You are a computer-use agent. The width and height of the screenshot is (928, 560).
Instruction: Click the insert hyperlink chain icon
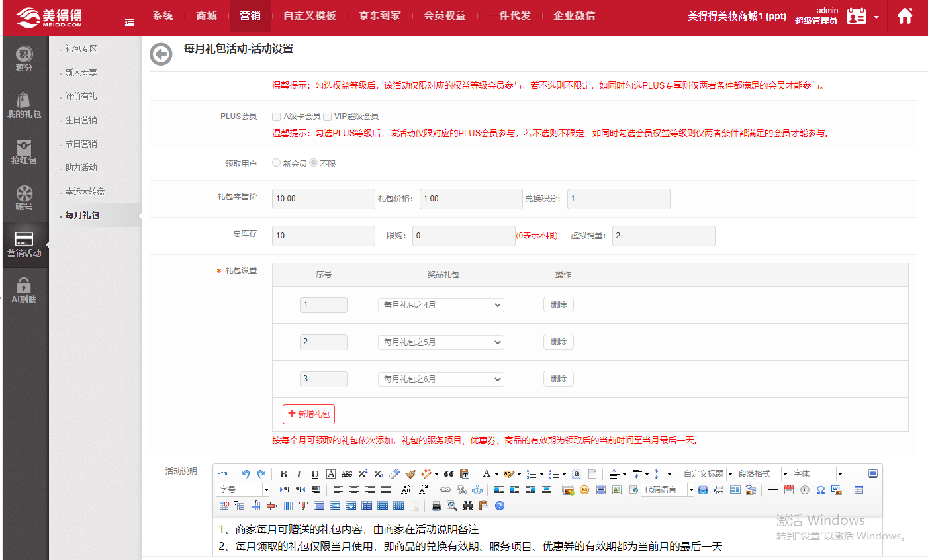coord(445,490)
